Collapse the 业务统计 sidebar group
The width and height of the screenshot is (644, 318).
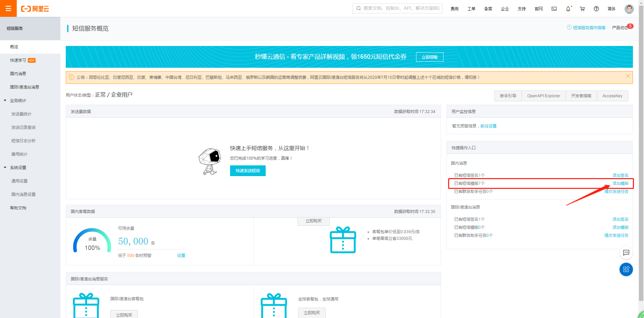click(x=5, y=100)
